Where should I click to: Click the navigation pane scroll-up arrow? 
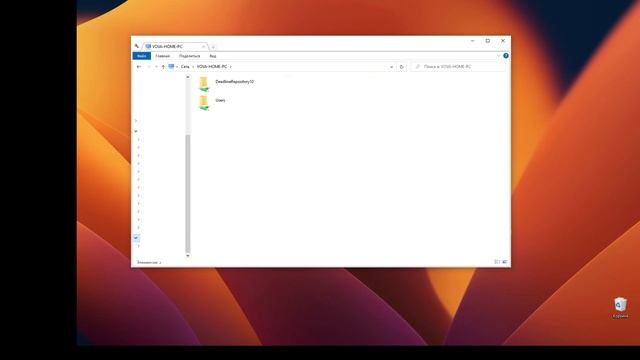(188, 77)
